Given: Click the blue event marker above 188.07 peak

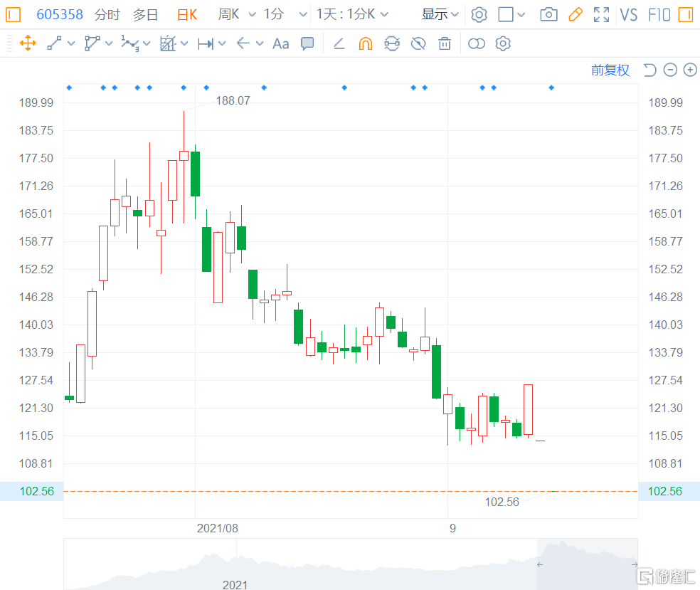Looking at the screenshot, I should 184,88.
